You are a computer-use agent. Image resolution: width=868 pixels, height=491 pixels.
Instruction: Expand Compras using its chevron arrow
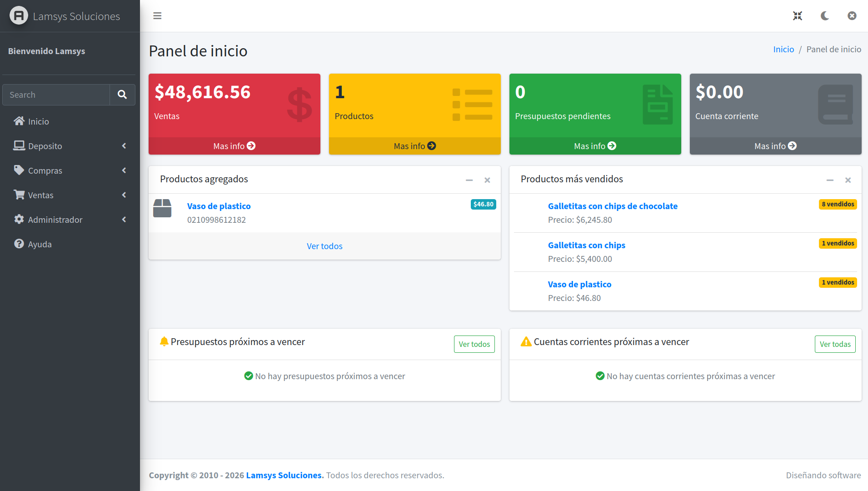[124, 170]
